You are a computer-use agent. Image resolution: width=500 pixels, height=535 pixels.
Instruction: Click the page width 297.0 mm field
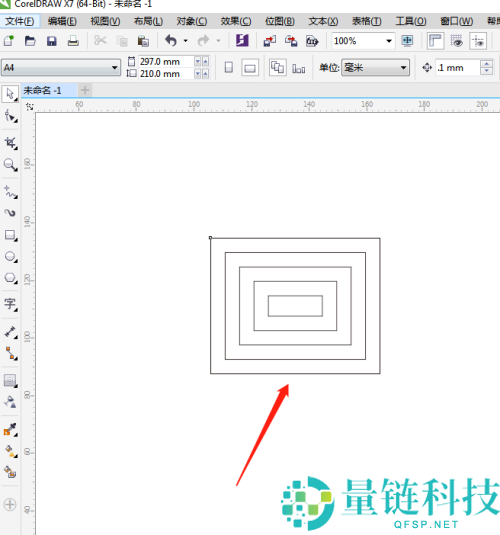point(166,61)
